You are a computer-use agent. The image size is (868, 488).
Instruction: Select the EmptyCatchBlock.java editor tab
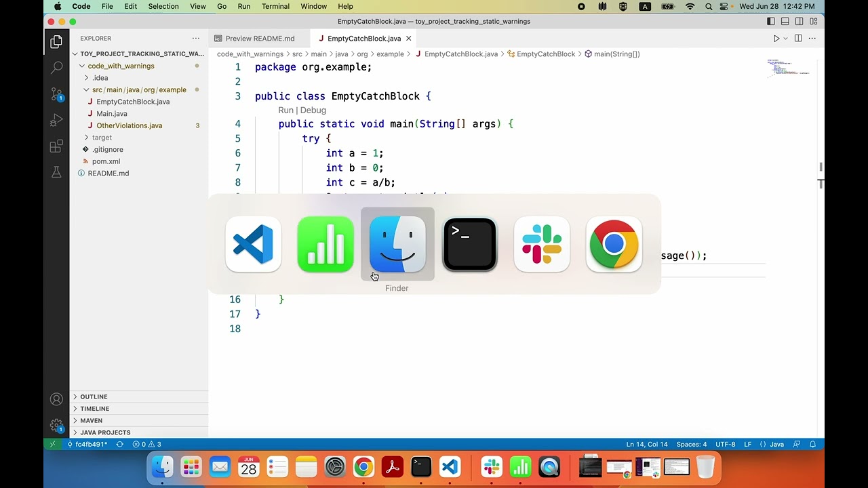point(364,39)
